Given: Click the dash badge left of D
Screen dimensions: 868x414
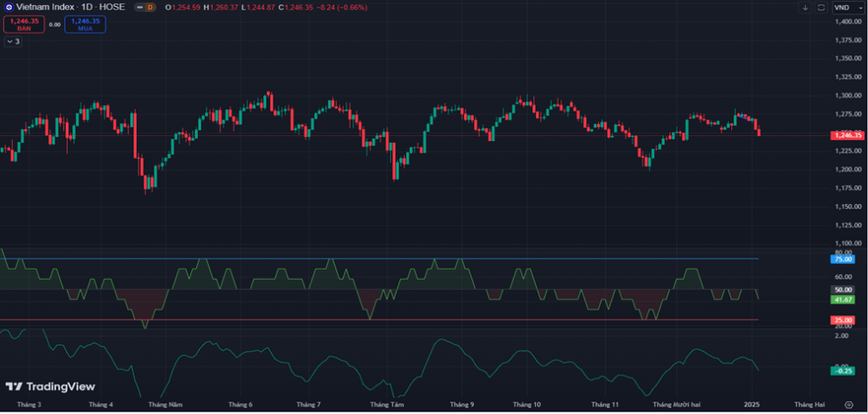Looking at the screenshot, I should click(138, 7).
